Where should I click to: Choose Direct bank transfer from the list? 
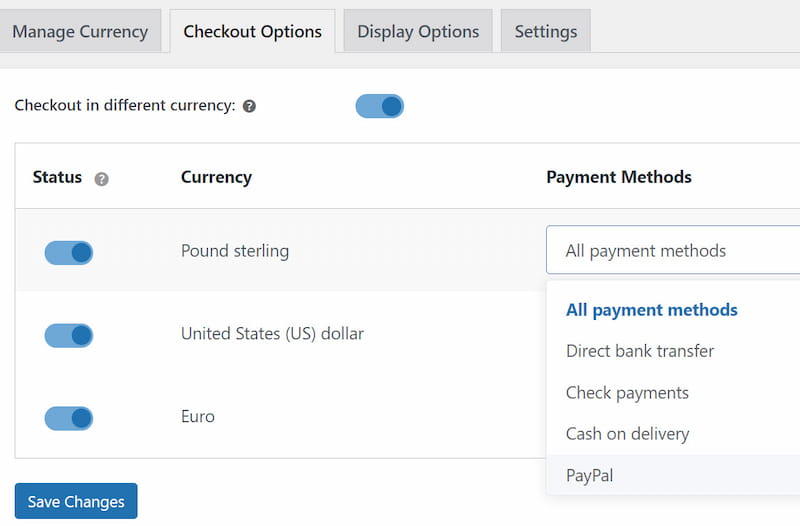click(640, 351)
